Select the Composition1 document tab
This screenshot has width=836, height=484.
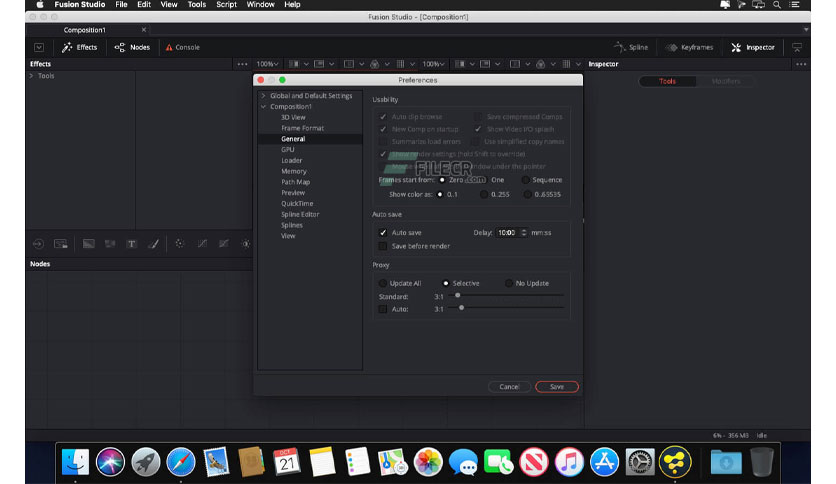84,30
